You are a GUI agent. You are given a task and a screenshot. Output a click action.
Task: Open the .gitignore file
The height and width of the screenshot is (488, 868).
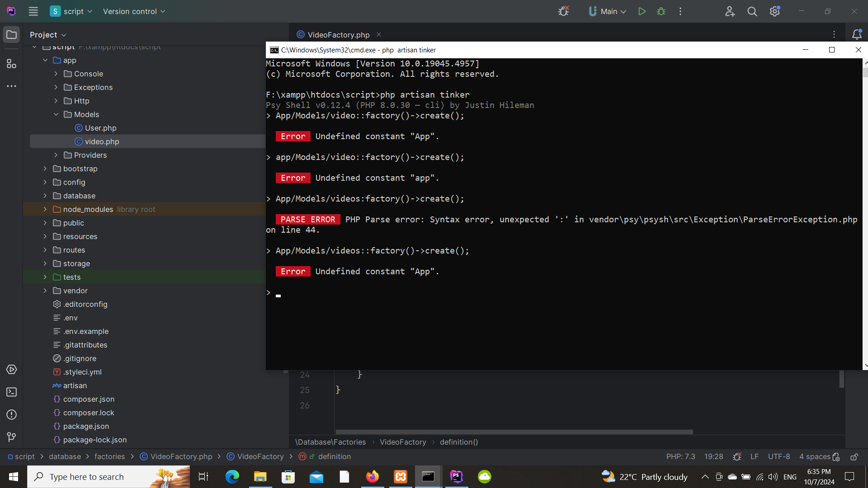[x=80, y=358]
